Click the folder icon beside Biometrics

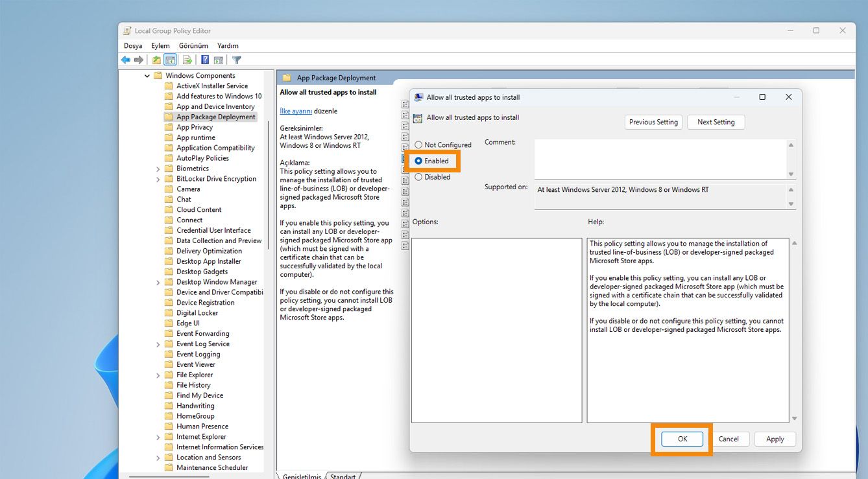[x=169, y=169]
